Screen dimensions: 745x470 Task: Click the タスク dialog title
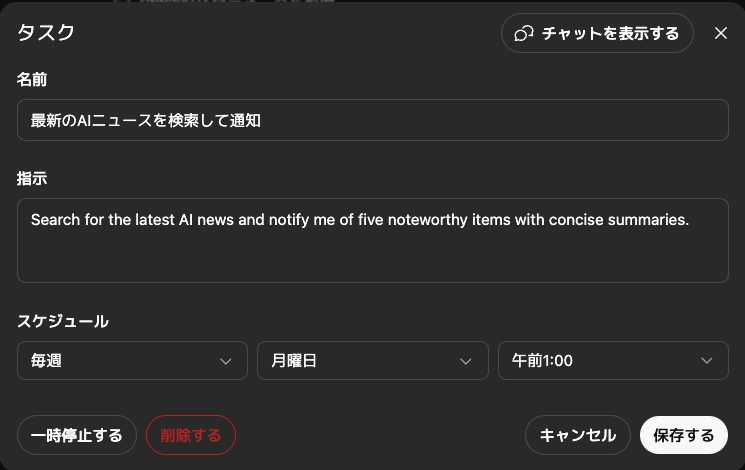46,33
